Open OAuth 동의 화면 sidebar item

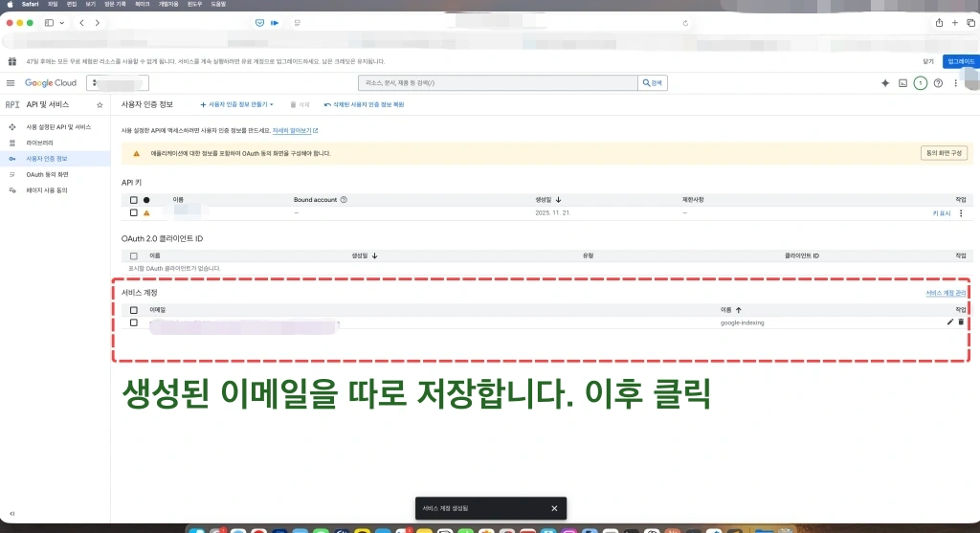tap(47, 174)
